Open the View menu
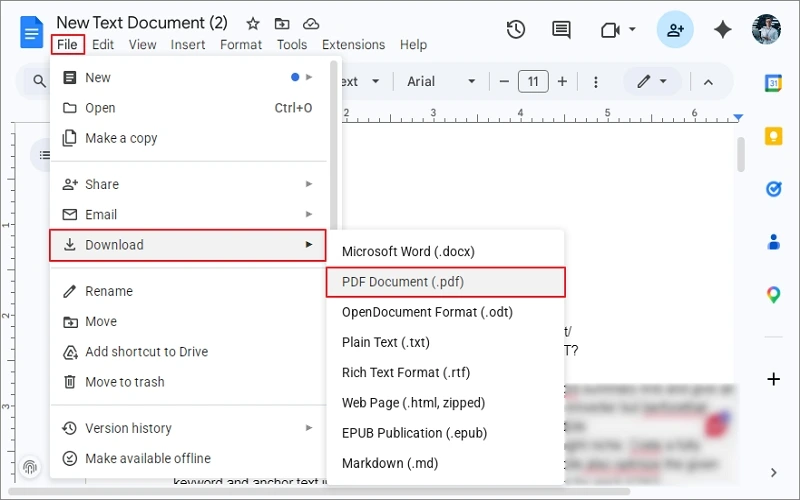 pos(142,45)
